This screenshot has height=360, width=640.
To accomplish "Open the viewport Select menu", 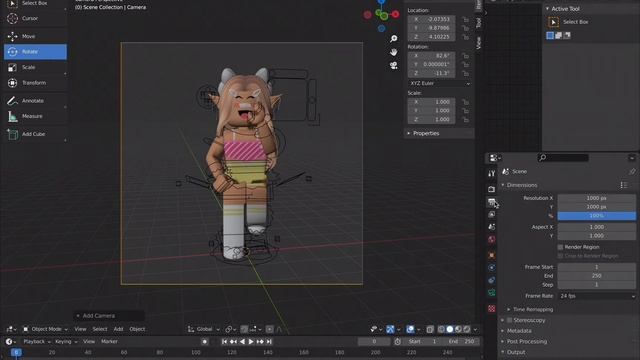I will pos(100,329).
